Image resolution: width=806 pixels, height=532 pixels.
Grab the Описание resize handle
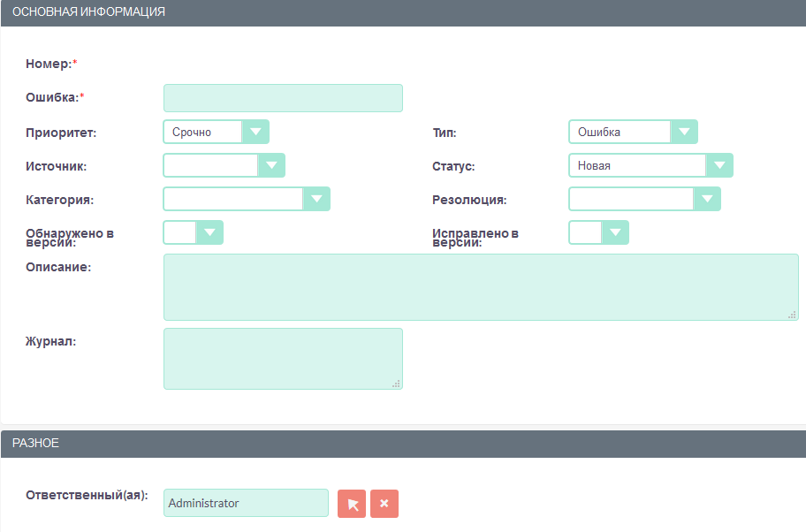click(x=792, y=314)
